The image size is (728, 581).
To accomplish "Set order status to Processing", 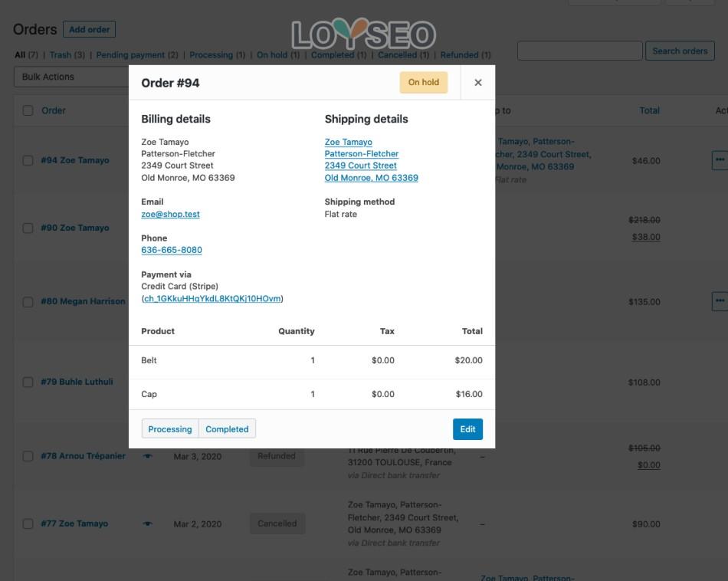I will 170,429.
